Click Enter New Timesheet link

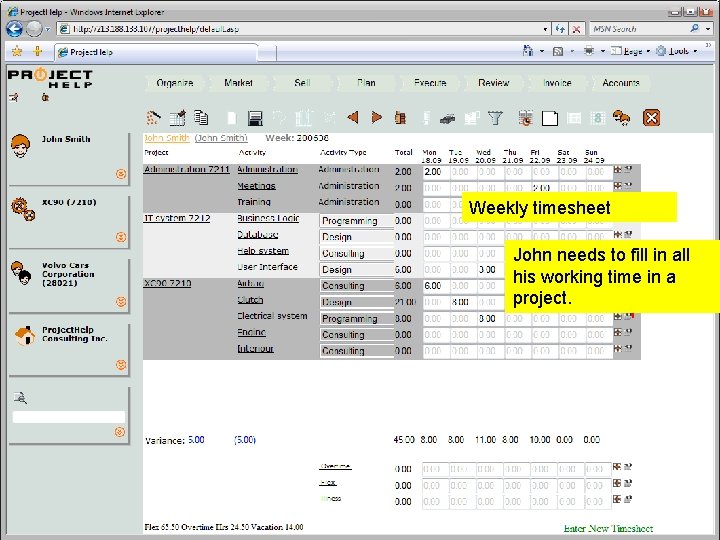pos(608,529)
